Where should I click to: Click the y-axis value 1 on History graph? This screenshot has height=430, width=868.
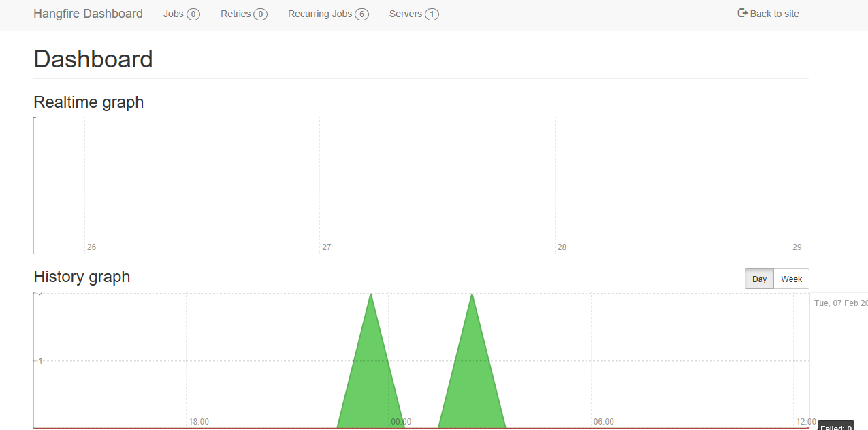point(40,361)
